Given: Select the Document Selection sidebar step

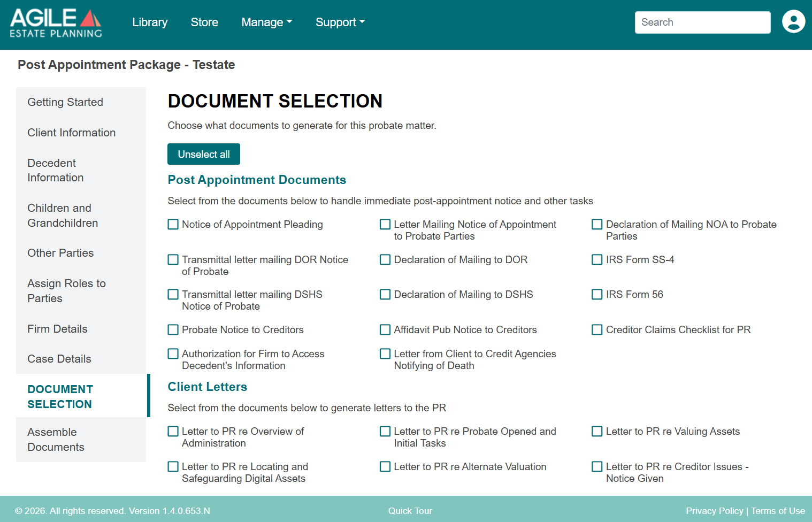Looking at the screenshot, I should (82, 396).
